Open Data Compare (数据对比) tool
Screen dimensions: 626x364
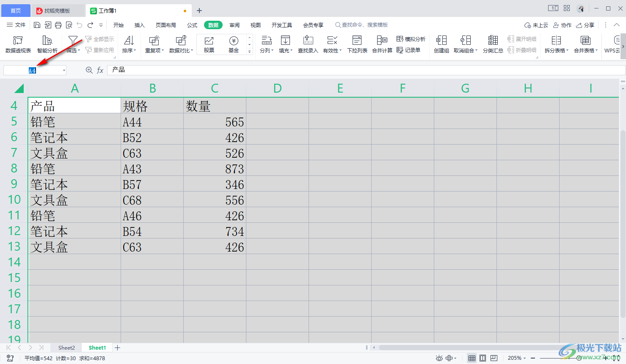(x=181, y=44)
